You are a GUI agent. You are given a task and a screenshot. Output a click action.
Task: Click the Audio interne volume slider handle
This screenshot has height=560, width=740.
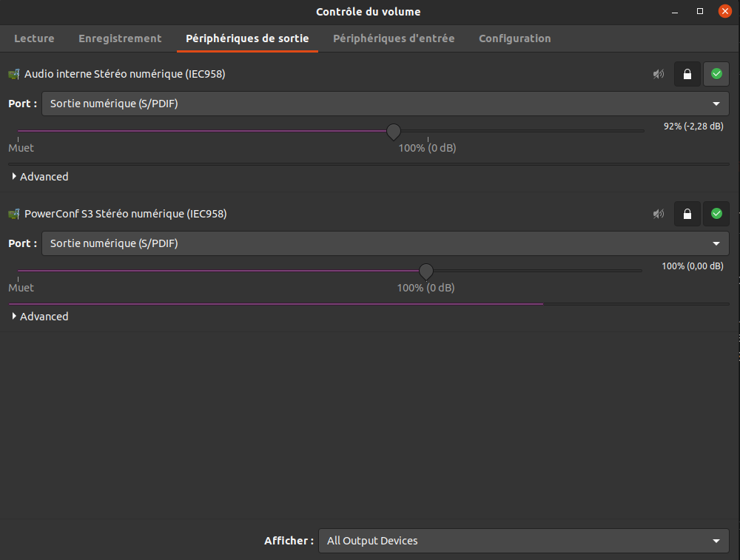[x=394, y=132]
